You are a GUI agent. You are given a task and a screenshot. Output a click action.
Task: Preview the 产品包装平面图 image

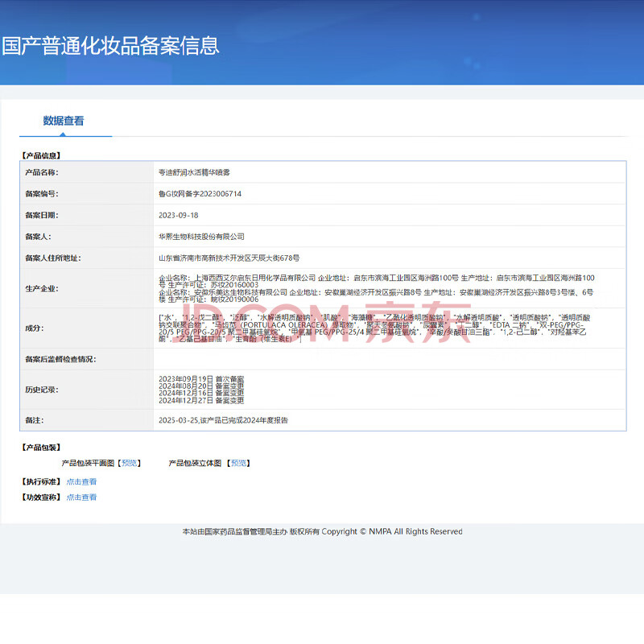tap(129, 464)
